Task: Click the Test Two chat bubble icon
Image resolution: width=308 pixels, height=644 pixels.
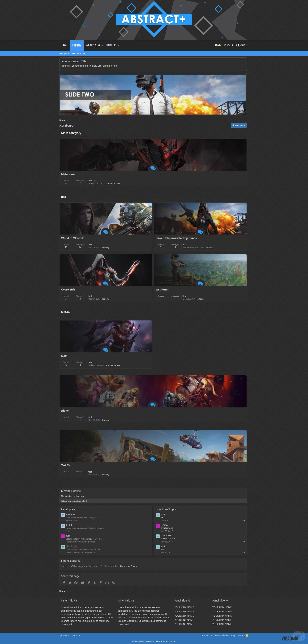Action: (x=153, y=459)
